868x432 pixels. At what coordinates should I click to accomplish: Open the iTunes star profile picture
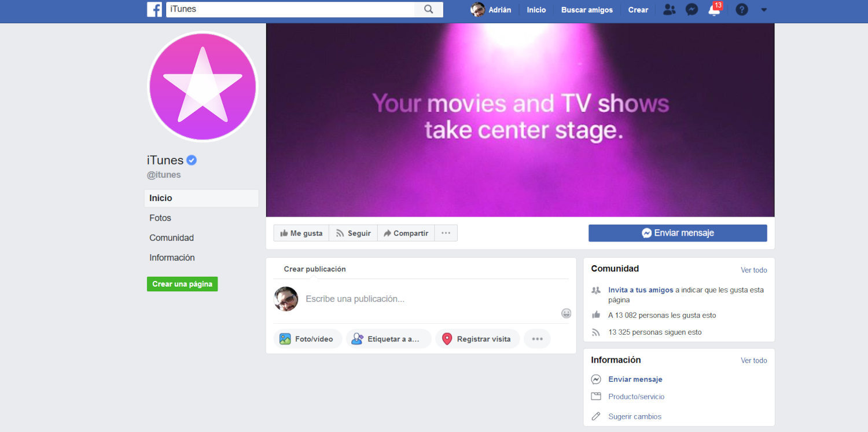pos(203,86)
